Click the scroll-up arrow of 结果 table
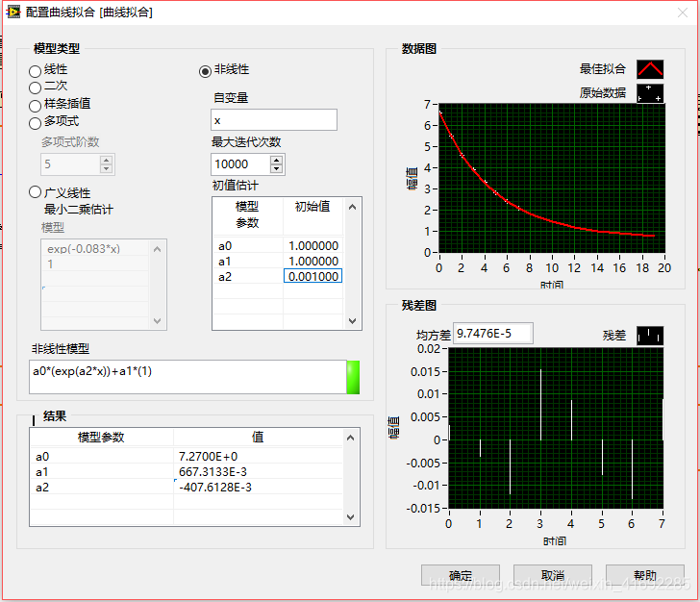This screenshot has width=700, height=602. click(x=350, y=438)
